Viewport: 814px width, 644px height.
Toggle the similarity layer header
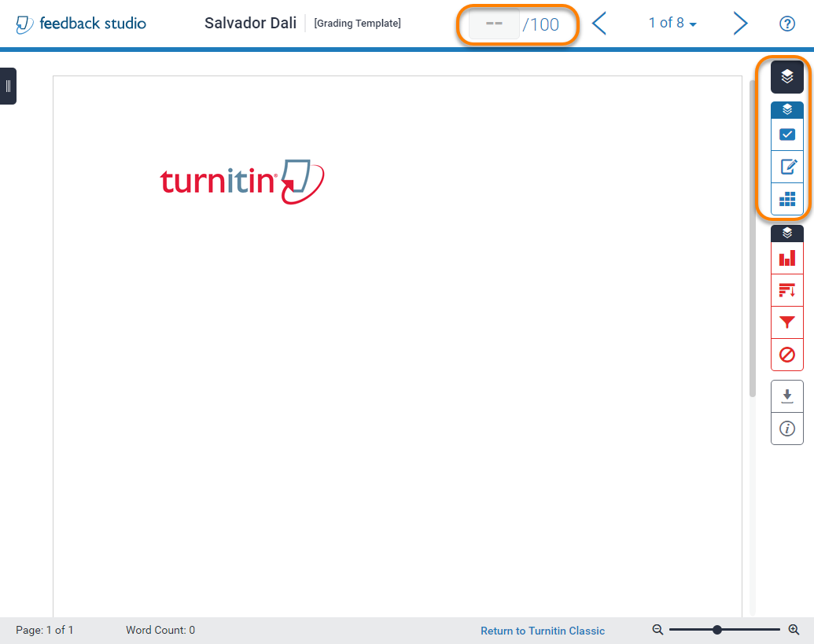point(787,233)
